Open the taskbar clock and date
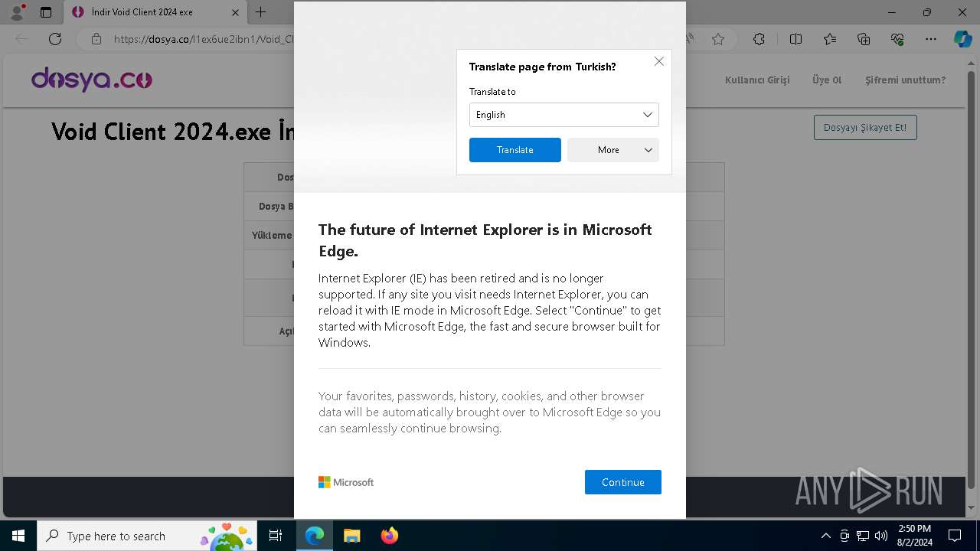Viewport: 980px width, 551px height. click(914, 536)
